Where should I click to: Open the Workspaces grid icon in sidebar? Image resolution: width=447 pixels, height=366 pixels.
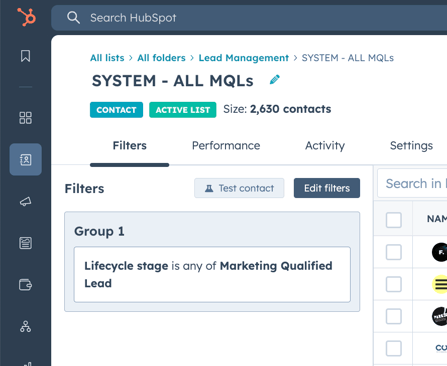click(26, 118)
